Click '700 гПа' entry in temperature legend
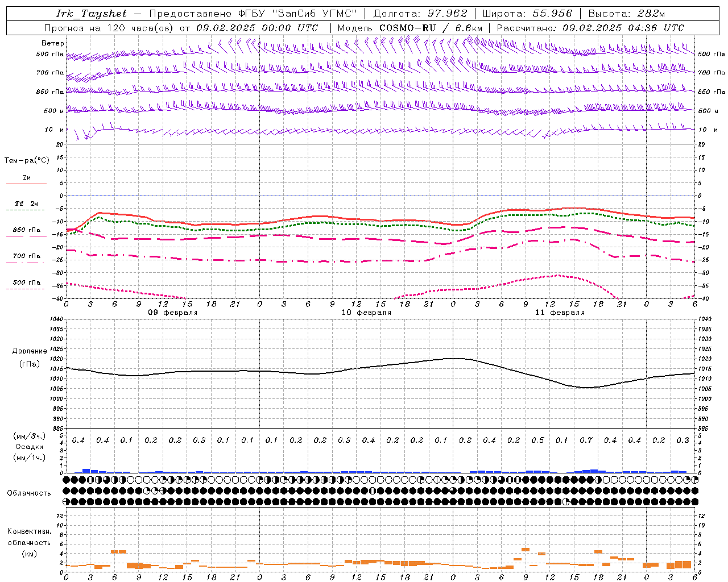Viewport: 728px width, 582px height. point(27,256)
